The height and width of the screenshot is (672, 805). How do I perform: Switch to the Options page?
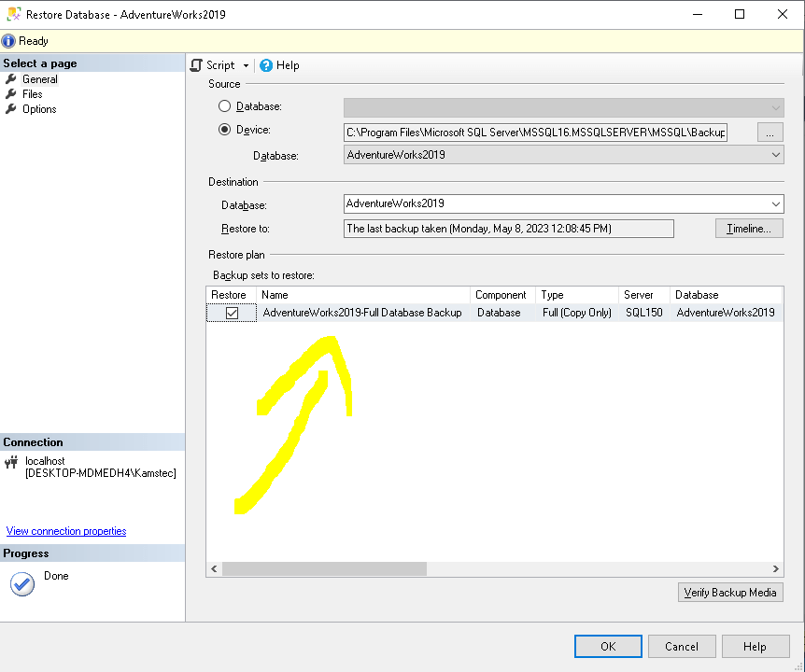pos(39,109)
